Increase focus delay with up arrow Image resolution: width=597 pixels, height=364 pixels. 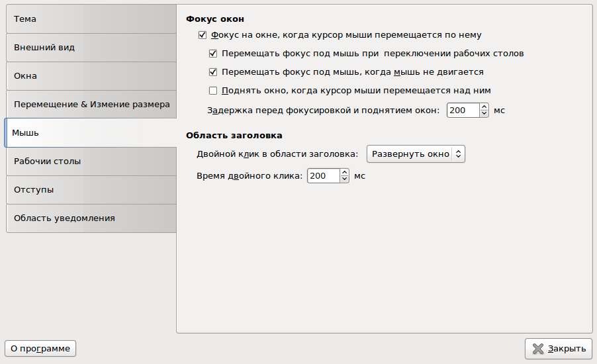(x=484, y=107)
